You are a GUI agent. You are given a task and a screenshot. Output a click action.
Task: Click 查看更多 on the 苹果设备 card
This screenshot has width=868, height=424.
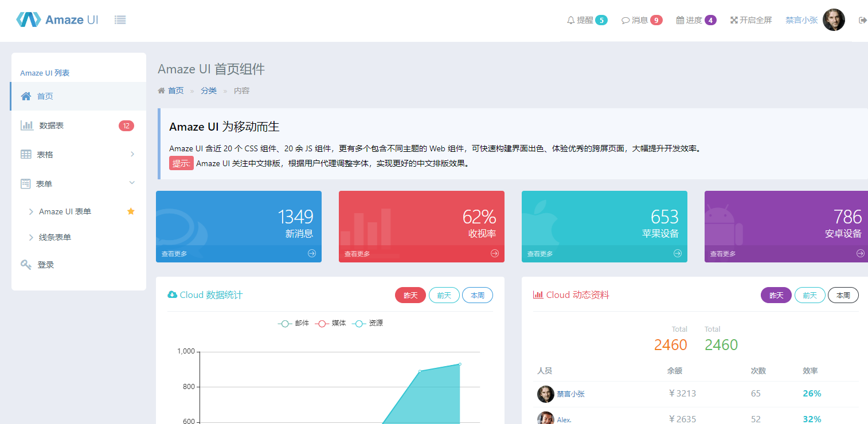[x=540, y=254]
